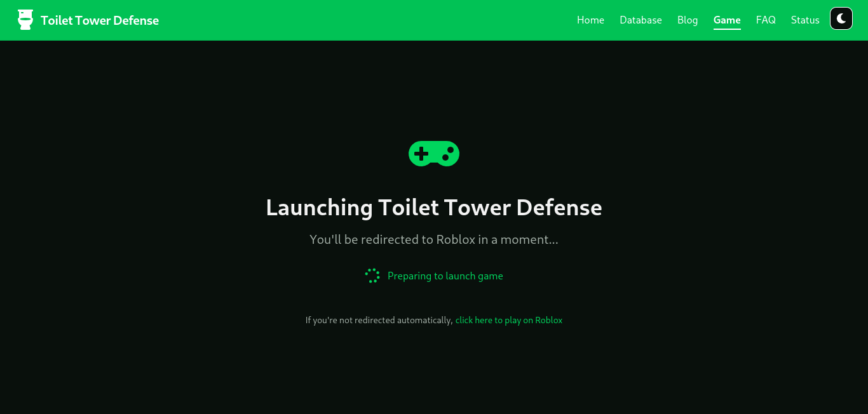Click the green game controller icon
This screenshot has height=414, width=868.
tap(434, 154)
